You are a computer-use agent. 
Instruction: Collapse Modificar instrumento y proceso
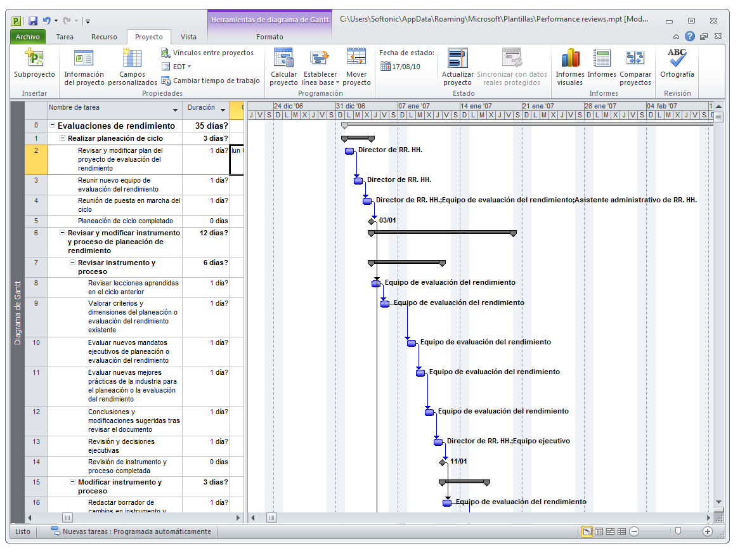coord(72,482)
